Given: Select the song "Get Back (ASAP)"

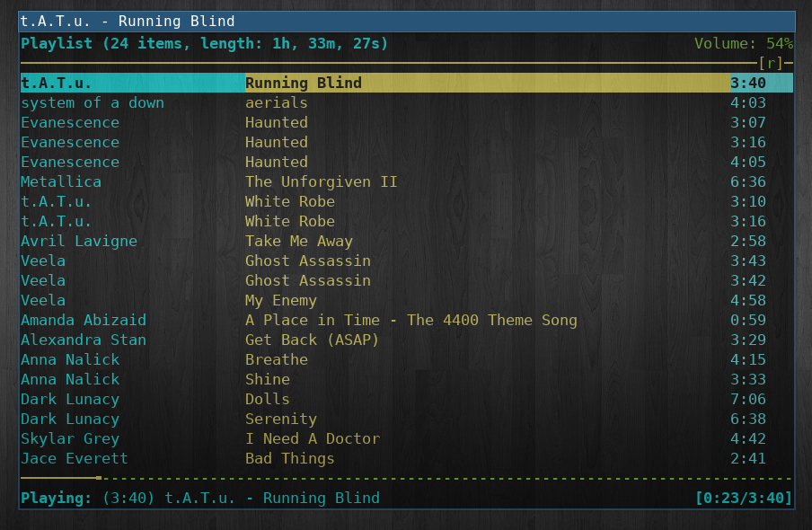Looking at the screenshot, I should (313, 340).
